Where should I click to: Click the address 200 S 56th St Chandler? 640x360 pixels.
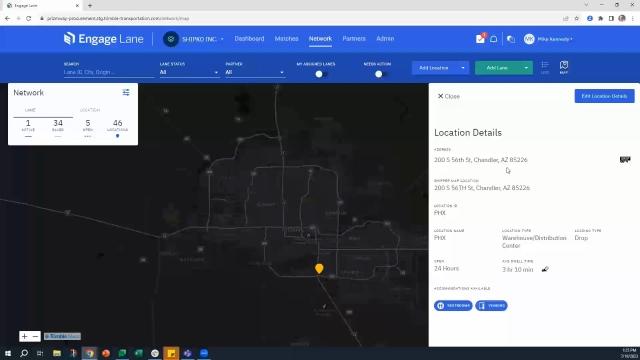(x=480, y=160)
